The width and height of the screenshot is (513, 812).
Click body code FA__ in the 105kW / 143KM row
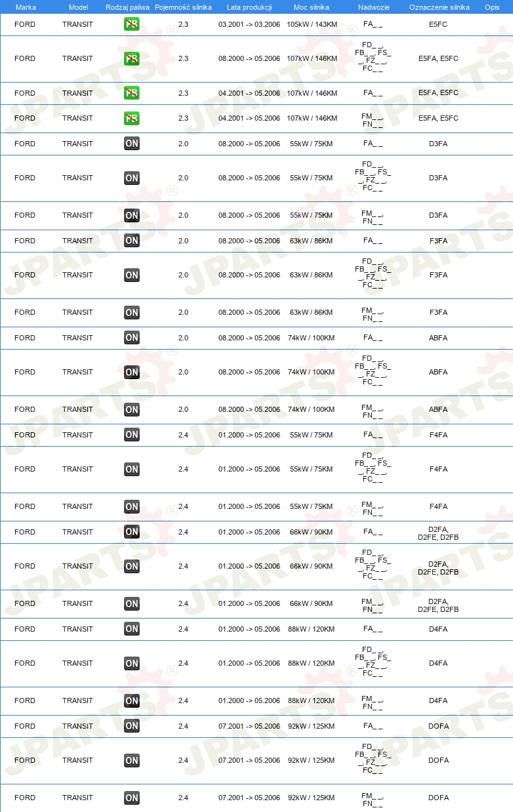(373, 24)
